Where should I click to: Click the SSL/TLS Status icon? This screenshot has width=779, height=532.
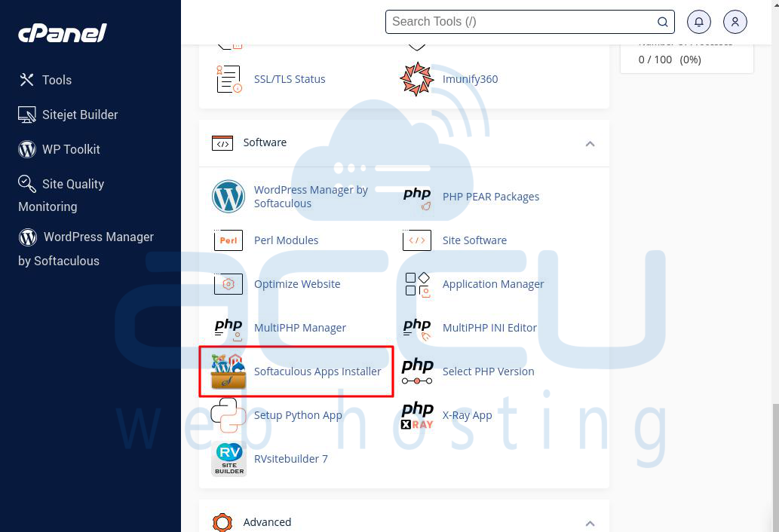tap(228, 79)
